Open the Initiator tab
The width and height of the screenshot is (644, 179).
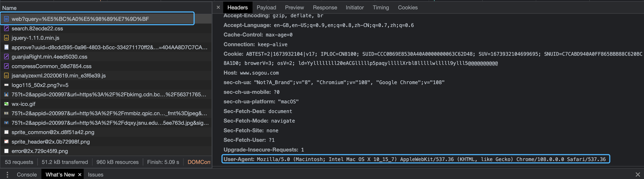pyautogui.click(x=355, y=8)
